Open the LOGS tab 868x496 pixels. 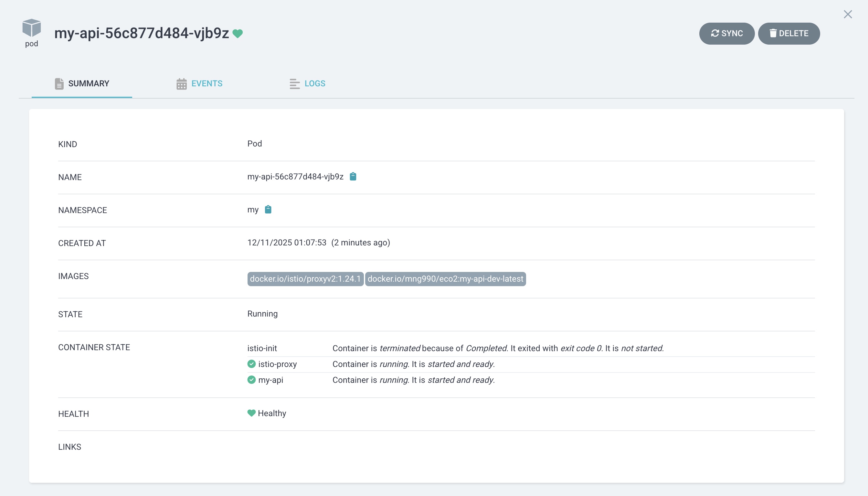(314, 83)
